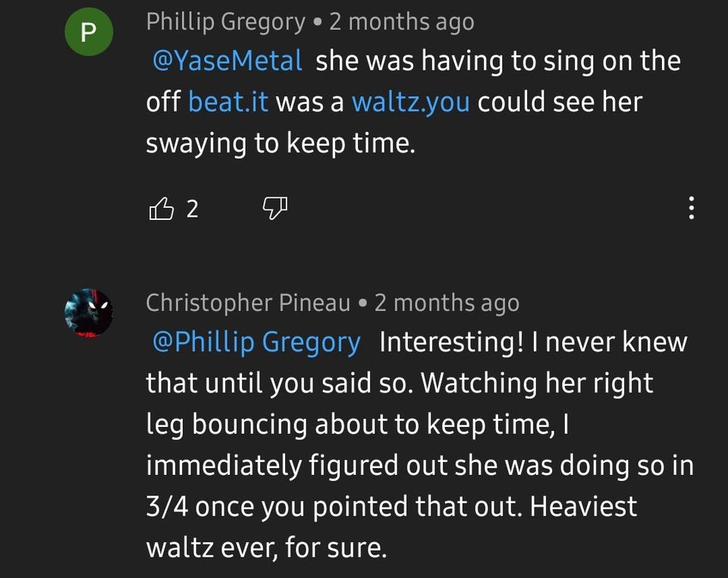Click the "3/4" text in the reply

pos(167,506)
